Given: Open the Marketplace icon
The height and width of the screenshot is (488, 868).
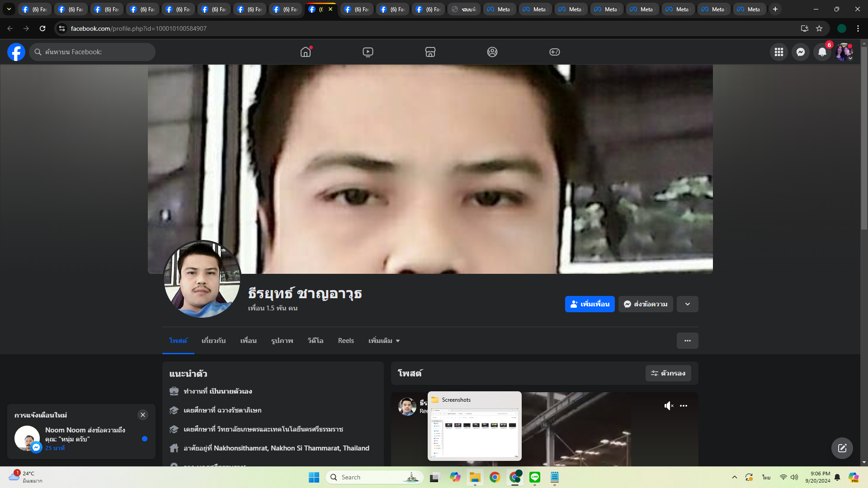Looking at the screenshot, I should tap(430, 52).
